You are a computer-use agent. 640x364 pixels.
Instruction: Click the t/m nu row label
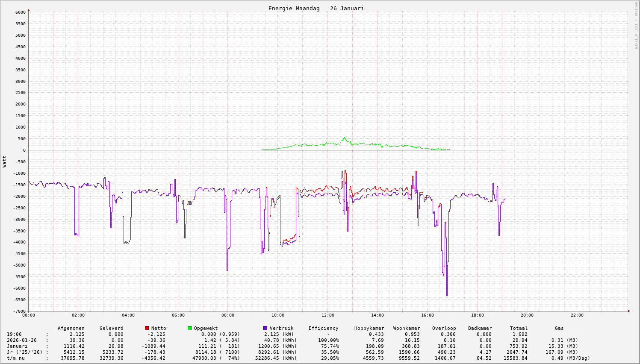coord(16,358)
